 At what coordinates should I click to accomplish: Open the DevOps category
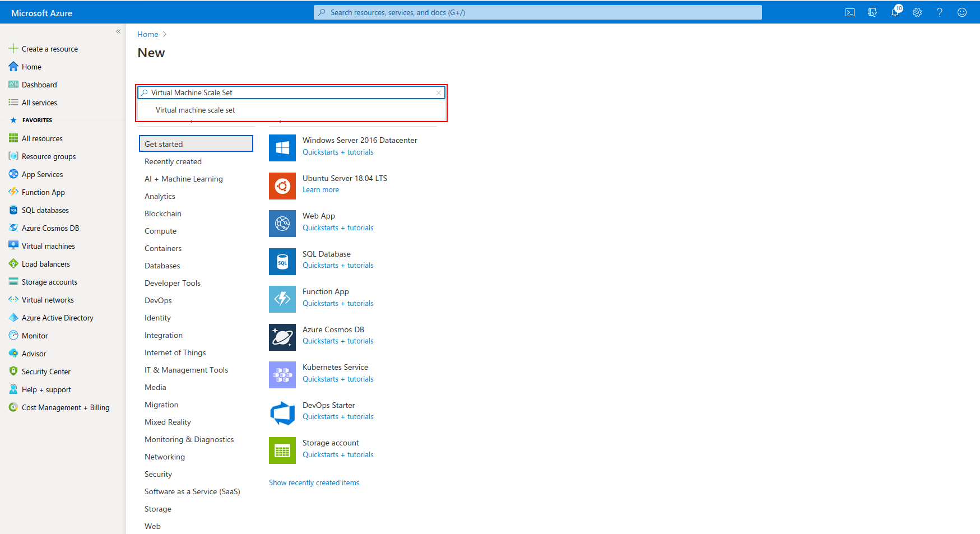click(158, 300)
